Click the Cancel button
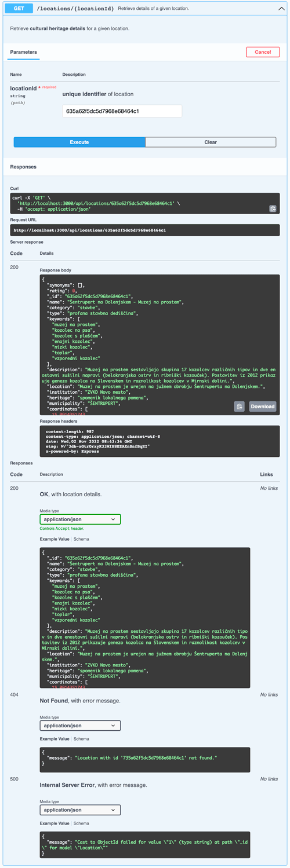Image resolution: width=290 pixels, height=868 pixels. point(263,52)
